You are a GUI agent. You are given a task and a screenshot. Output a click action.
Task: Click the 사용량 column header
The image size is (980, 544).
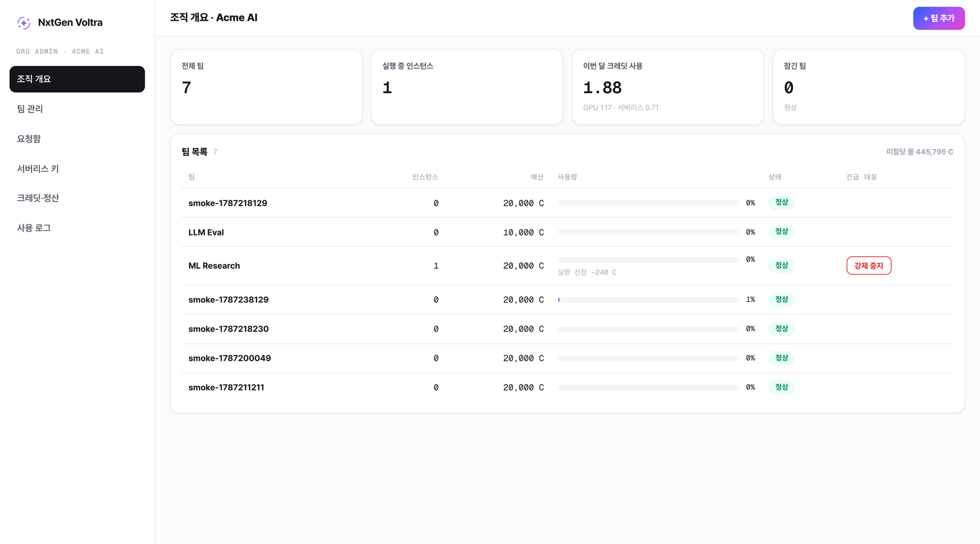(x=567, y=177)
